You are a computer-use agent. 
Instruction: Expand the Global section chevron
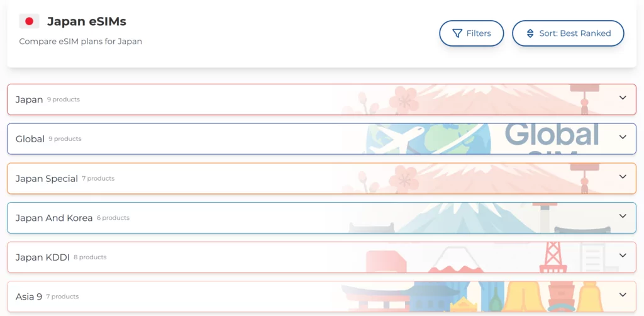click(x=623, y=137)
